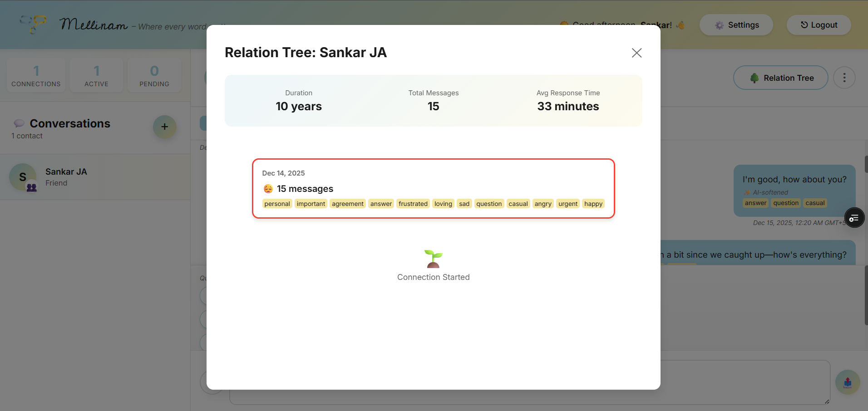Open the Settings page
This screenshot has height=411, width=868.
(736, 25)
